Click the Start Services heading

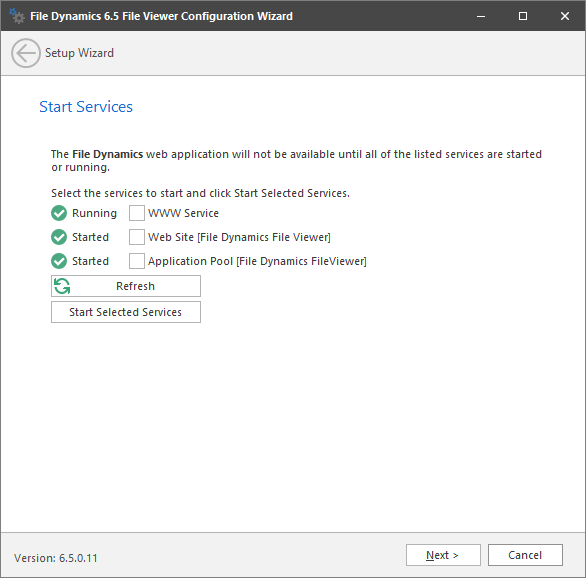coord(86,107)
